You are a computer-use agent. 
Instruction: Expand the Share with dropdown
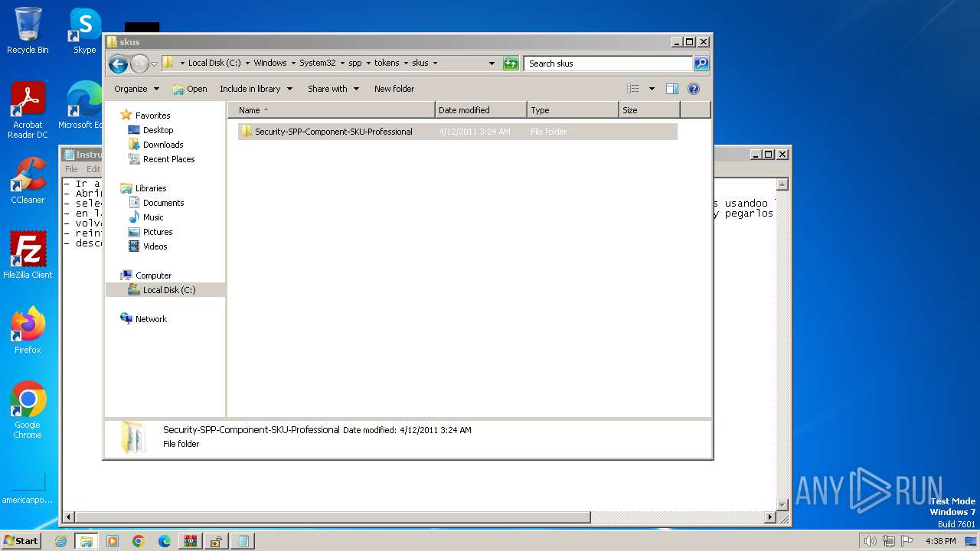(x=333, y=89)
